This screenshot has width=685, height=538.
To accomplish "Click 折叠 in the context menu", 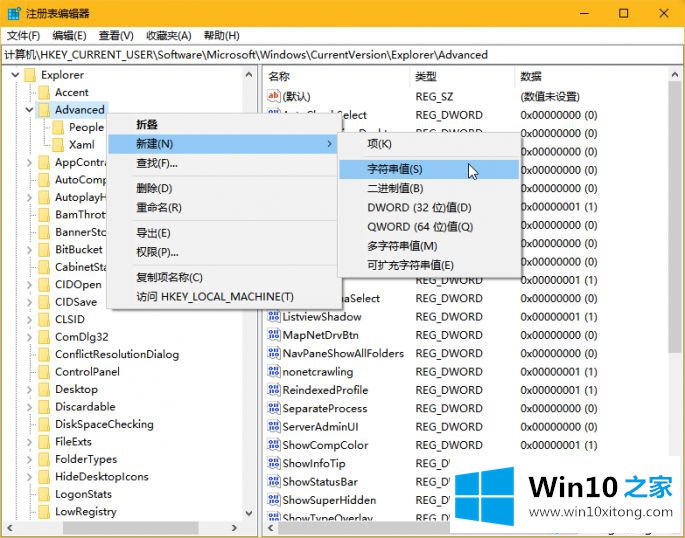I will click(x=223, y=124).
